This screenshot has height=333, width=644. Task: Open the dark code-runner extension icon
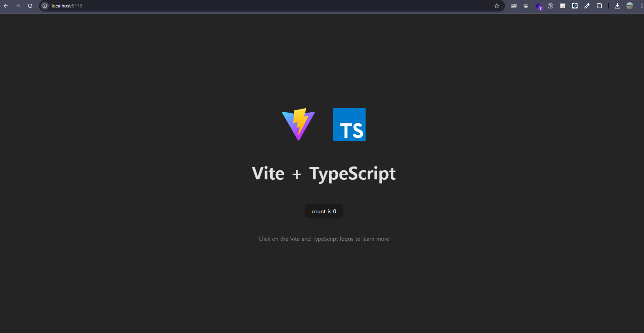pos(575,6)
